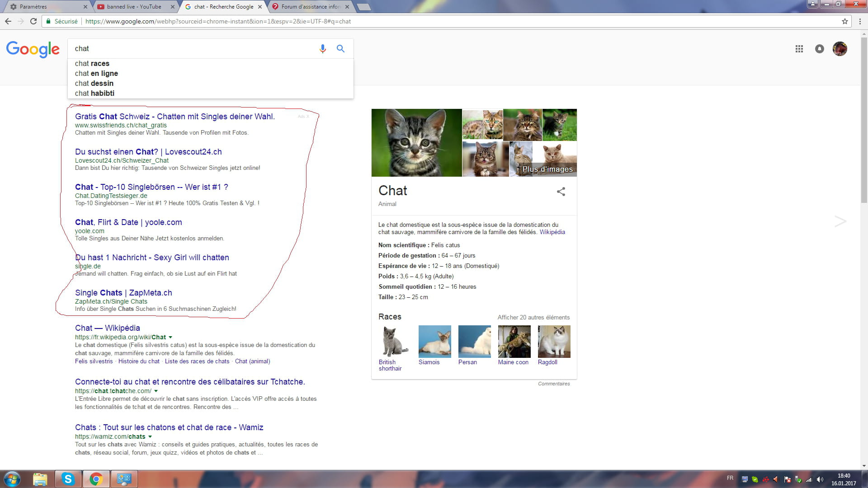Open the Google apps grid
Screen dimensions: 868x488
[x=799, y=49]
